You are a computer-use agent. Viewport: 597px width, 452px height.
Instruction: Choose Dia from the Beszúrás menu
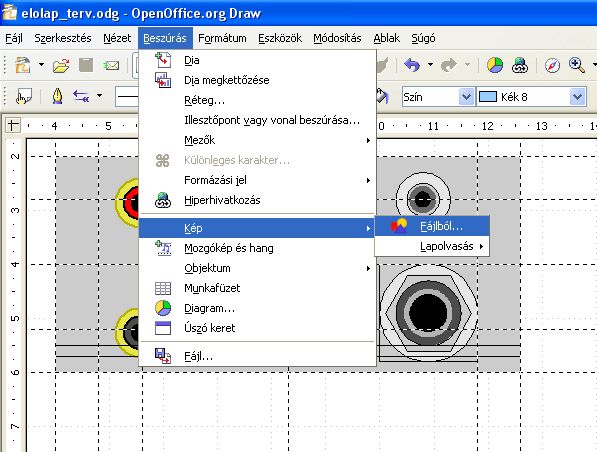coord(257,60)
